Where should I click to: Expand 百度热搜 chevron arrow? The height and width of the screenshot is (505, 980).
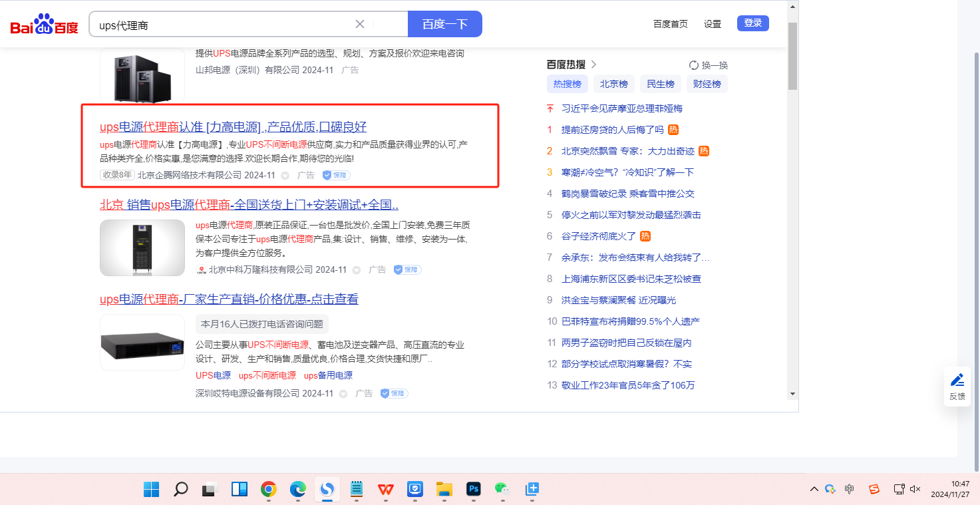click(594, 65)
